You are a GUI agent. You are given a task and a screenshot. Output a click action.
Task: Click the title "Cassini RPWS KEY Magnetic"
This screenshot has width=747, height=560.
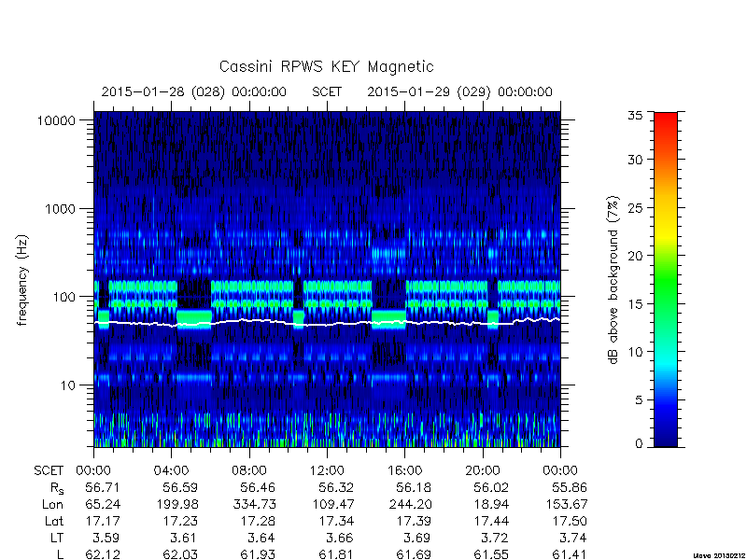326,66
